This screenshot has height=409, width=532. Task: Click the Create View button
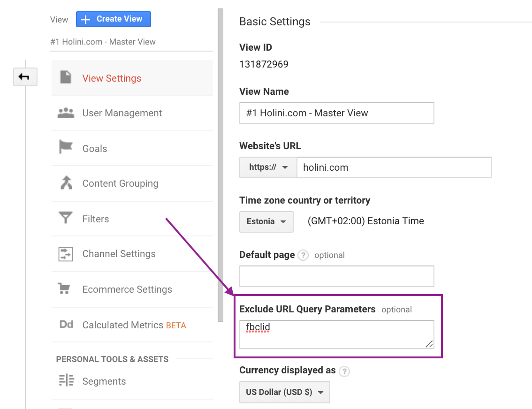[114, 19]
